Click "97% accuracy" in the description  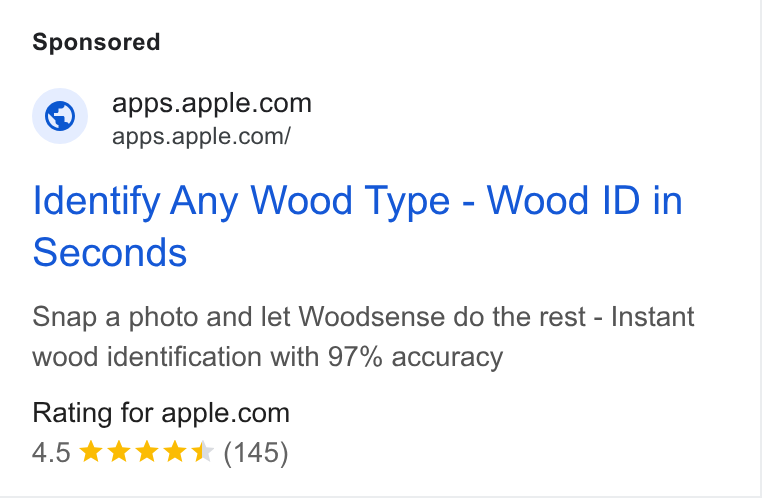point(415,357)
